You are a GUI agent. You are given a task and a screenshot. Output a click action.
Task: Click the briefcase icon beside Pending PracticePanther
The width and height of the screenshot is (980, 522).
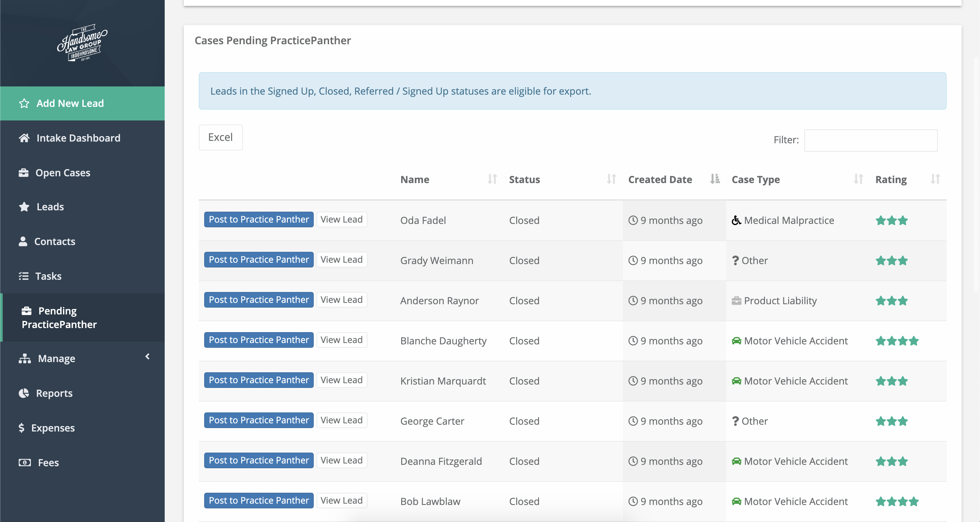click(26, 311)
